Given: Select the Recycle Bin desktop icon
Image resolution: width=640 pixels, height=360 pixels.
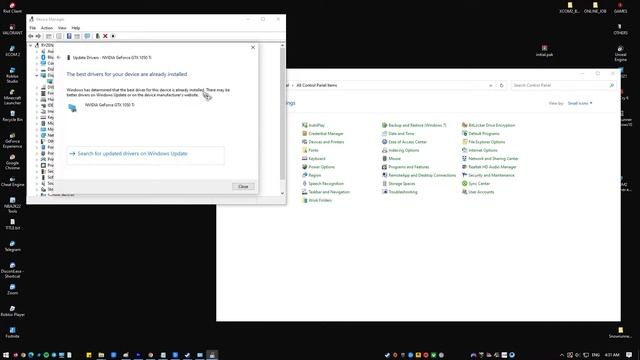Looking at the screenshot, I should click(x=12, y=116).
